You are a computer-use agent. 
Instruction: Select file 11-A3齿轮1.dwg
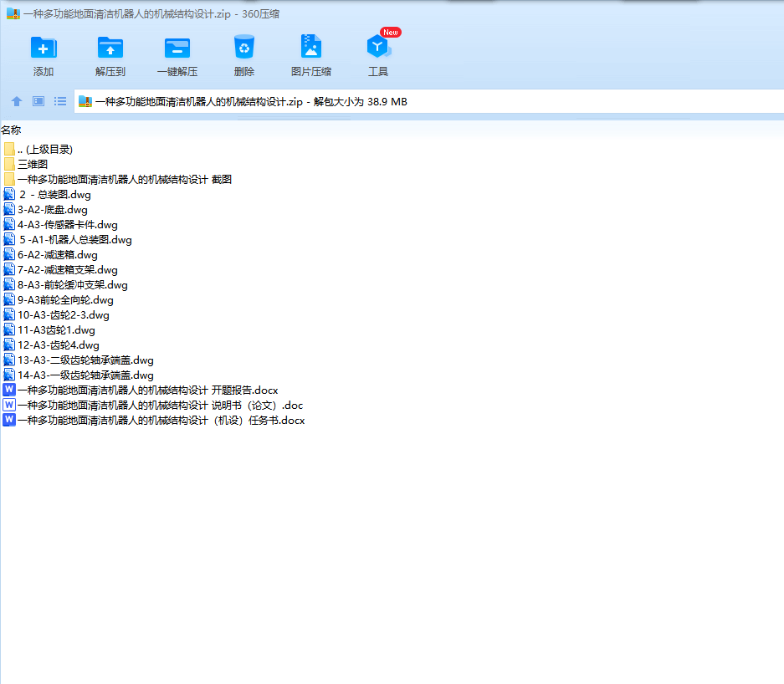(x=57, y=329)
